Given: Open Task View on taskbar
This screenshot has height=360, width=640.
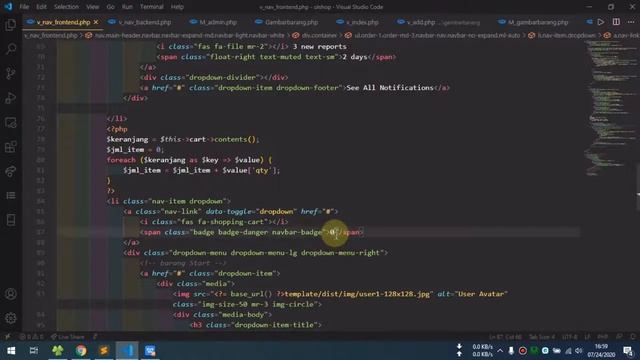Looking at the screenshot, I should pos(33,351).
